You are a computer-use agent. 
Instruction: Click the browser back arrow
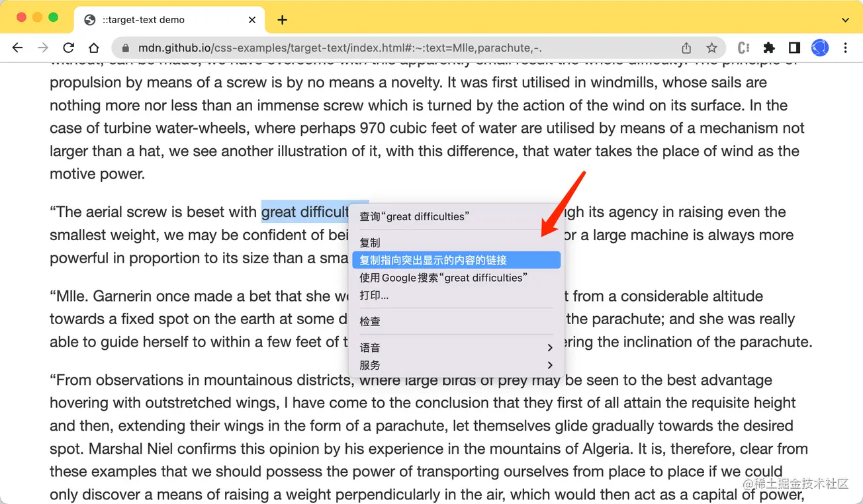(18, 48)
